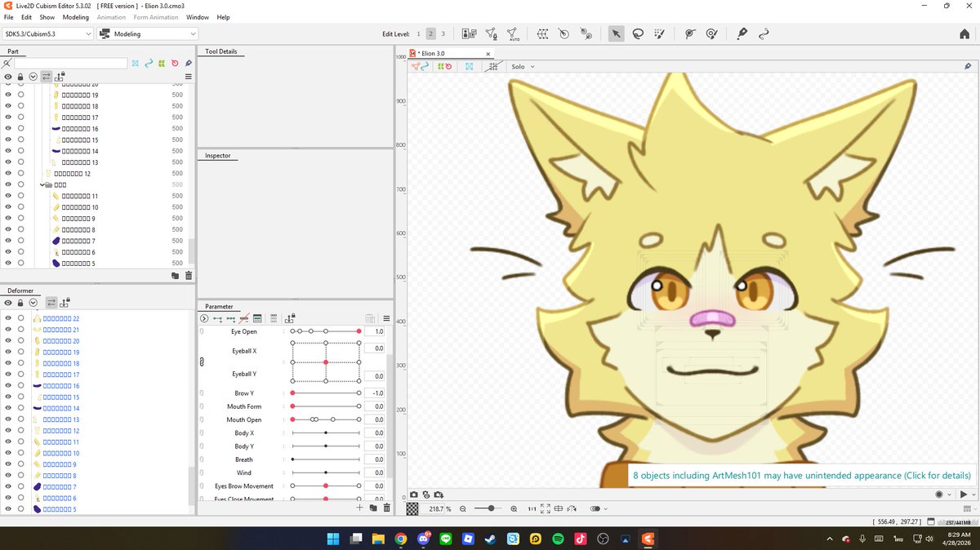Toggle the lock circle for part 16
This screenshot has height=550, width=980.
pos(20,129)
